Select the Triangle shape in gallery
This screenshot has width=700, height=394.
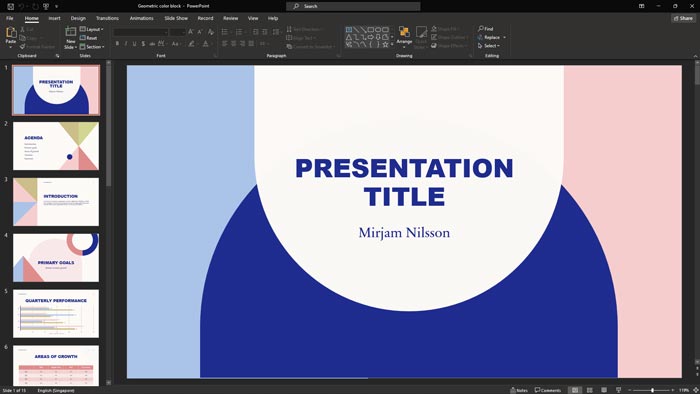[349, 37]
